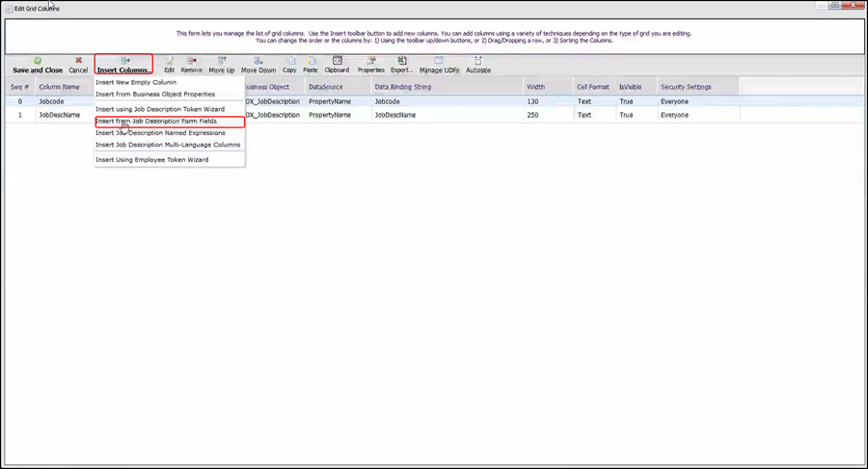Click the Move Down toolbar icon
The image size is (868, 469).
pyautogui.click(x=258, y=65)
